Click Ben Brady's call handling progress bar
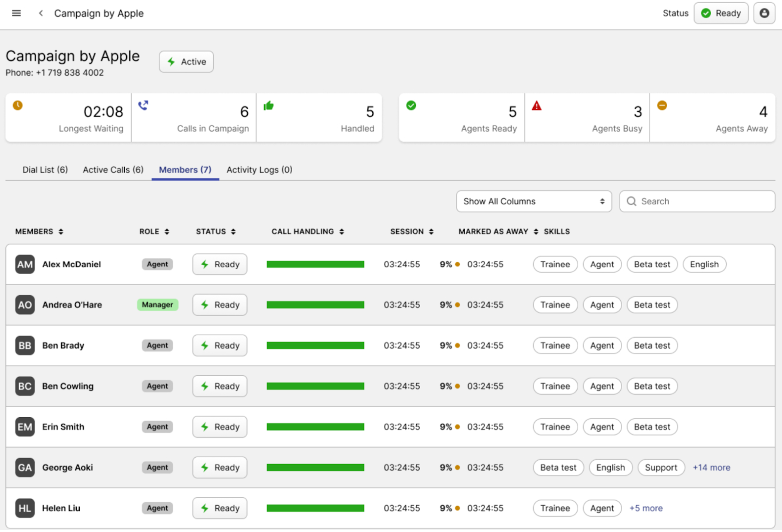 [x=315, y=346]
